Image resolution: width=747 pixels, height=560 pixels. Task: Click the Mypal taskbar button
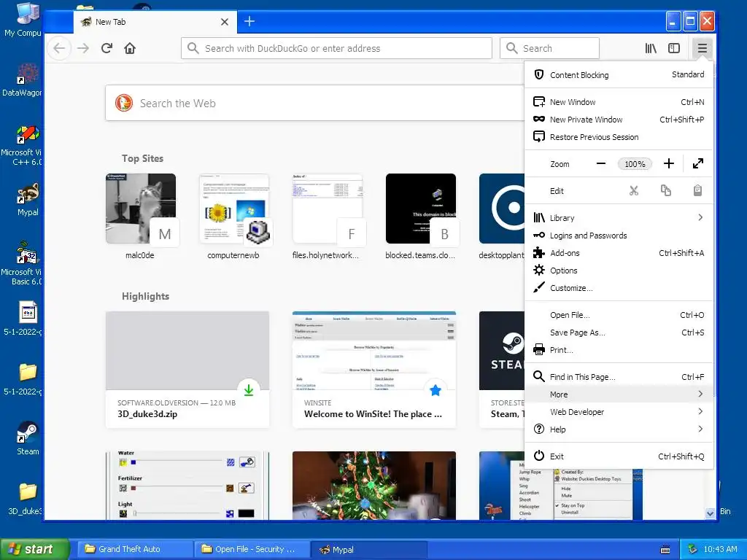click(x=368, y=549)
